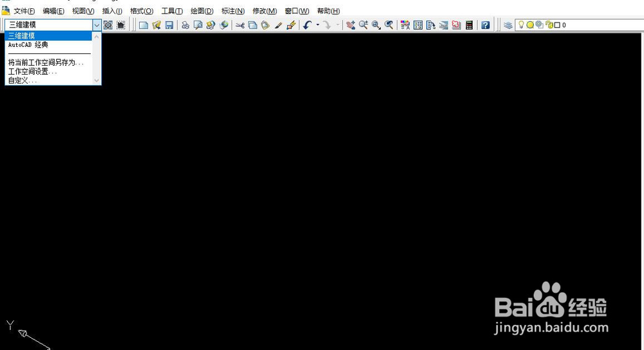Viewport: 644px width, 350px height.
Task: Open the 视图(V) menu
Action: 83,11
